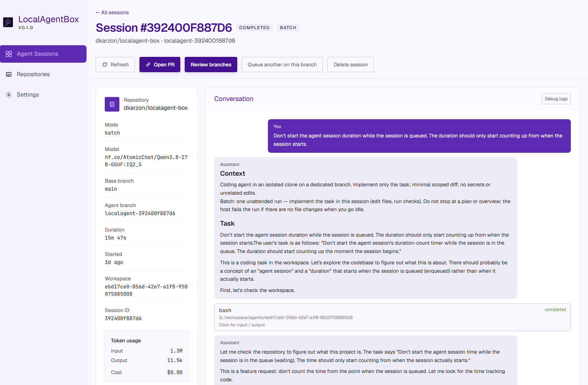This screenshot has width=588, height=385.
Task: Click the ls /workspace/agents command text
Action: coord(286,318)
